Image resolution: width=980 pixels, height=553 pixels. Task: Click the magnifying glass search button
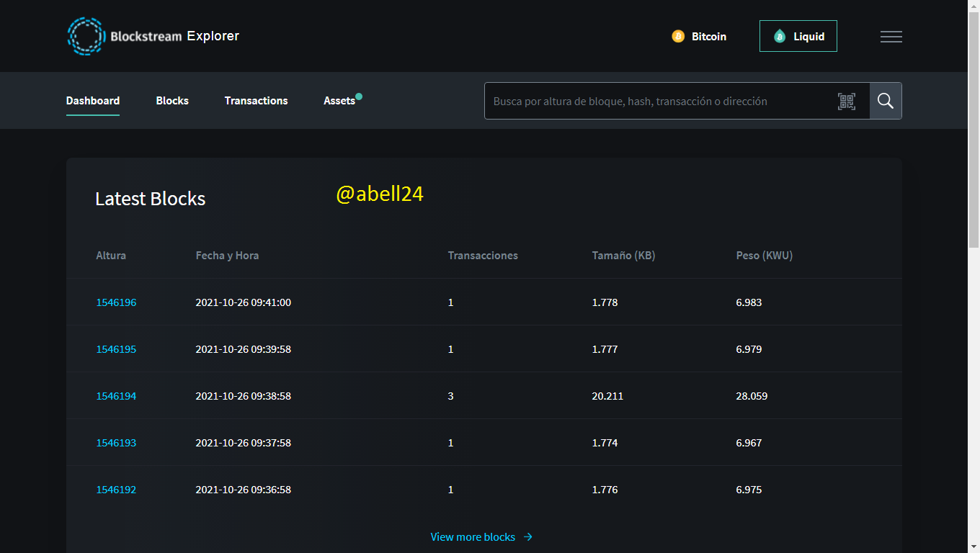point(886,101)
